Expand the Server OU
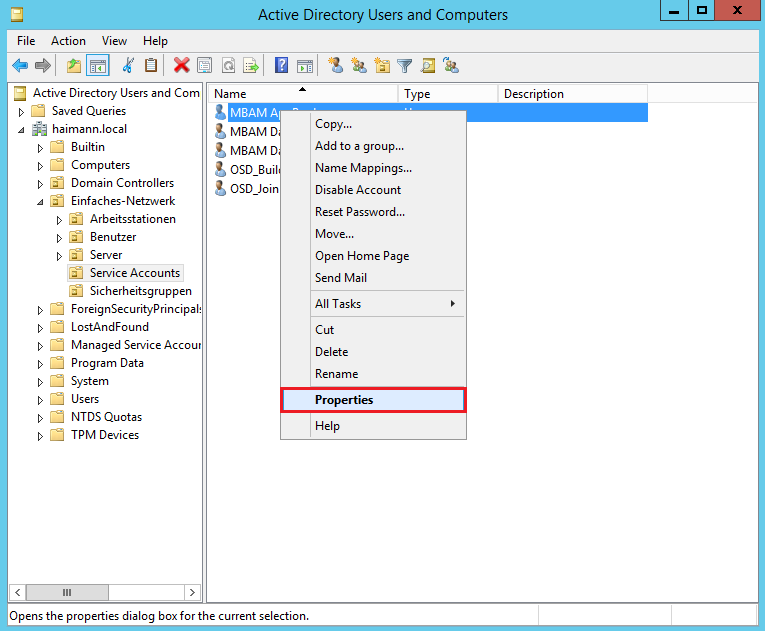This screenshot has height=631, width=765. [59, 256]
